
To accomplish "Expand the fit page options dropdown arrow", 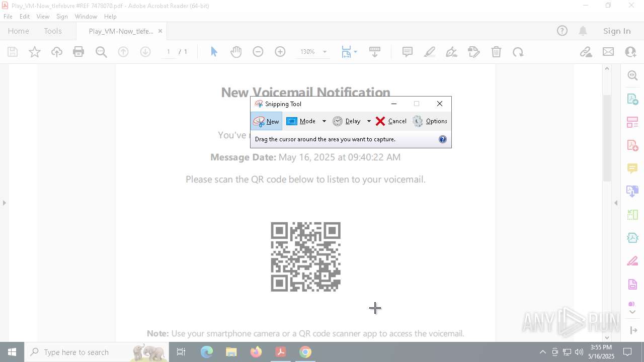I will (x=355, y=52).
